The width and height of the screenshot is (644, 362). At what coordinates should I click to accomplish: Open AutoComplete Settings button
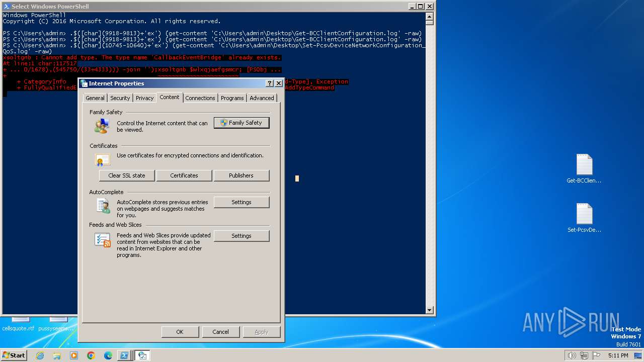(x=242, y=202)
